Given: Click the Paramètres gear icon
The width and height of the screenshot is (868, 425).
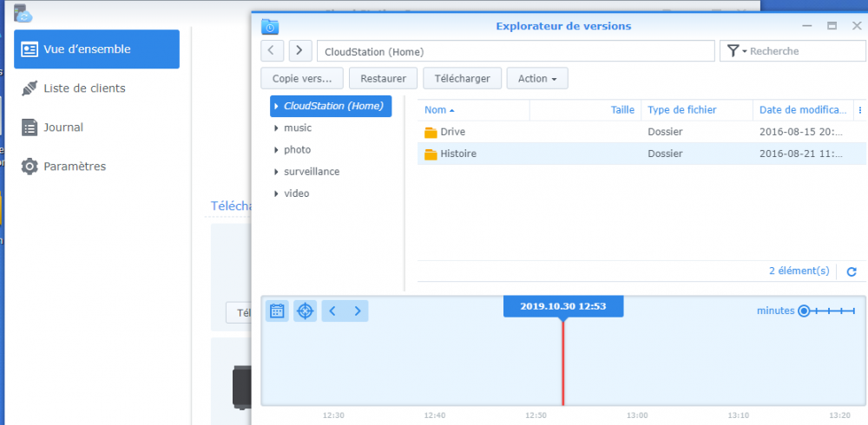Looking at the screenshot, I should click(29, 166).
